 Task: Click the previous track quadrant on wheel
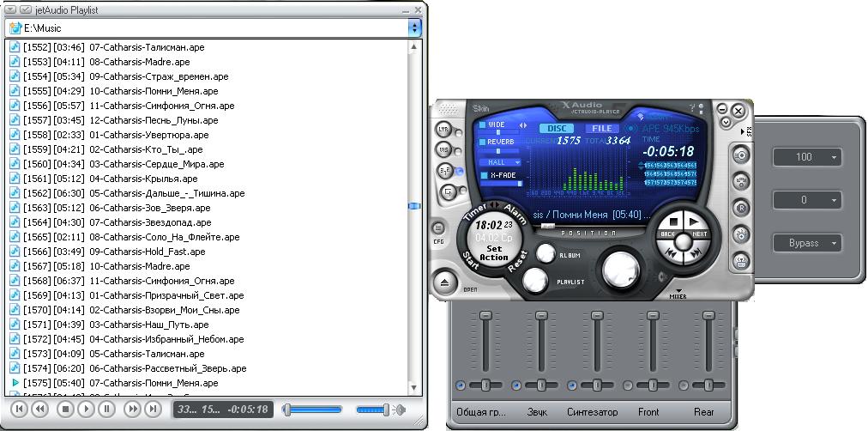coord(672,253)
